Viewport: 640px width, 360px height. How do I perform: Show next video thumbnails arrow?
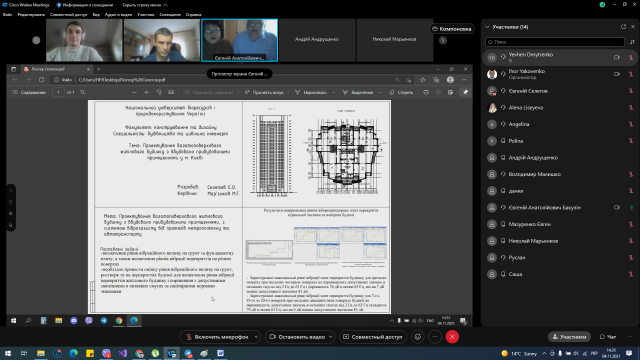coord(443,40)
